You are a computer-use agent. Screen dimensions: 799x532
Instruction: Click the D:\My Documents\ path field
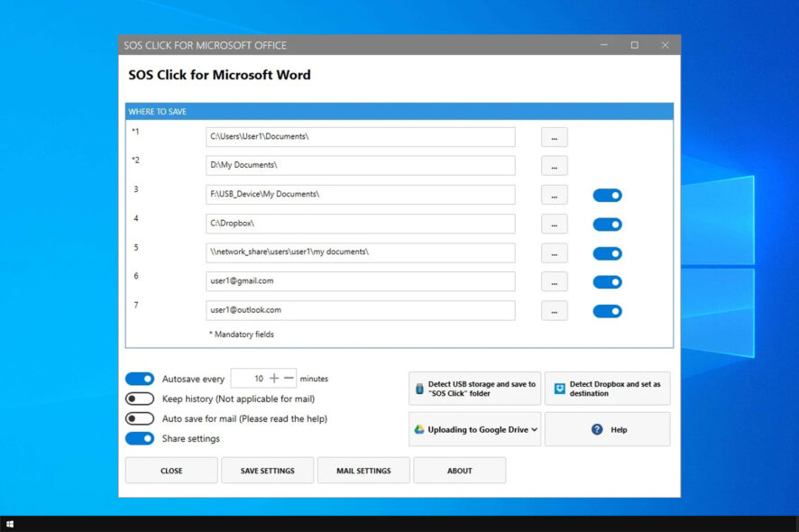[x=361, y=166]
